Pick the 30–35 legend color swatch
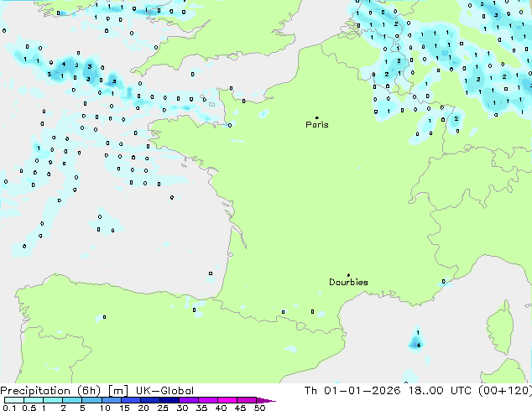532x411 pixels. pyautogui.click(x=188, y=400)
